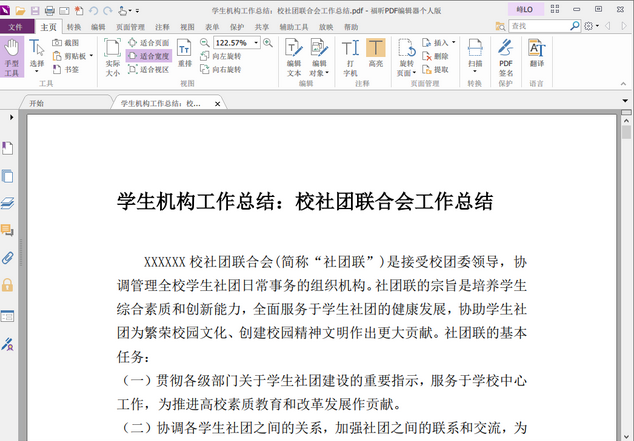Open the File (文件) menu
This screenshot has height=441, width=634.
15,27
